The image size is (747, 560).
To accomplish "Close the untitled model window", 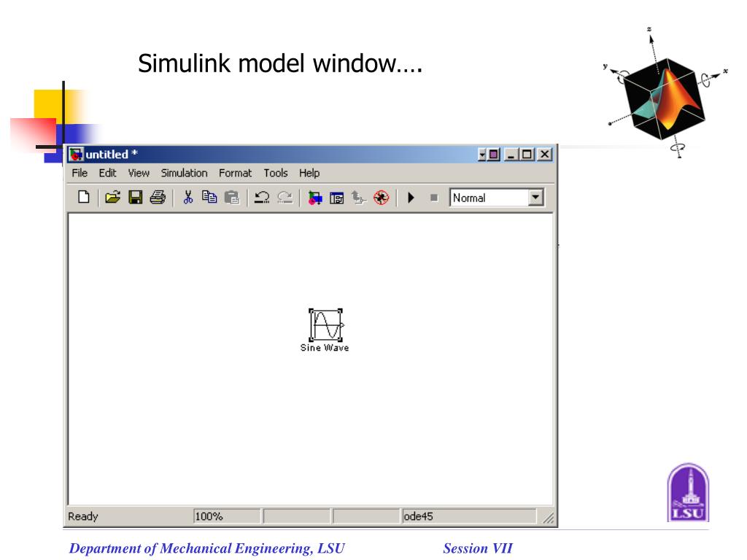I will coord(544,155).
